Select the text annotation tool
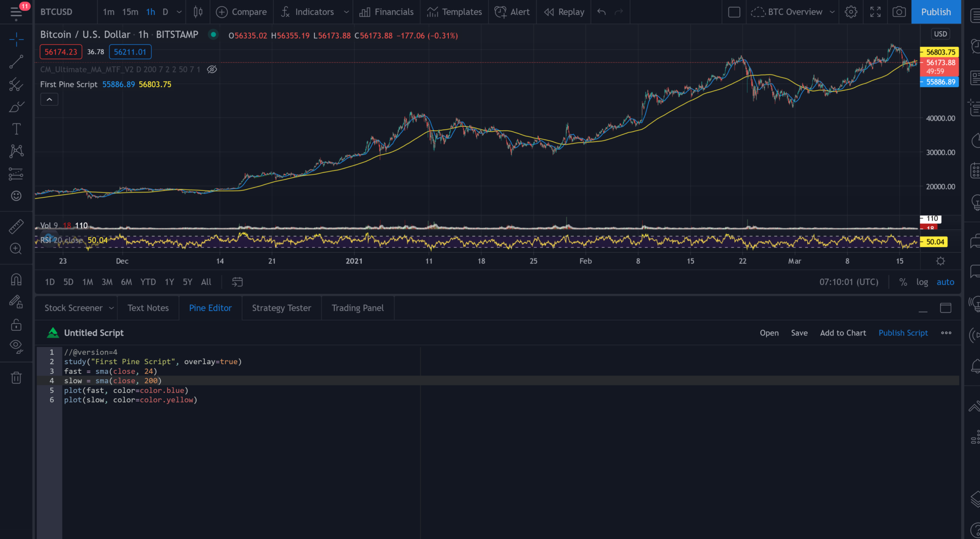This screenshot has width=980, height=539. tap(16, 129)
